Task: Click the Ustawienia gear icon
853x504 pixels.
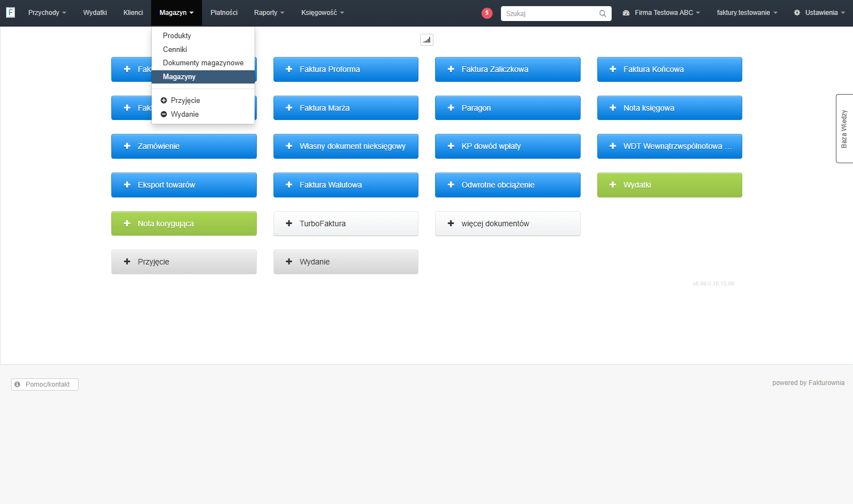Action: click(797, 13)
